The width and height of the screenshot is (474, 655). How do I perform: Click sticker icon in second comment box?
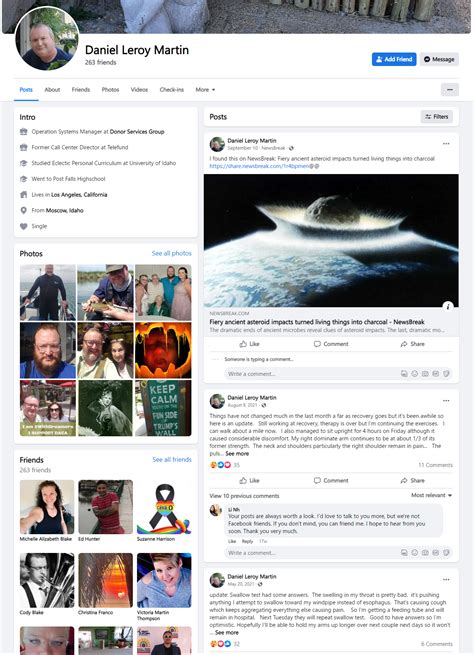[446, 552]
